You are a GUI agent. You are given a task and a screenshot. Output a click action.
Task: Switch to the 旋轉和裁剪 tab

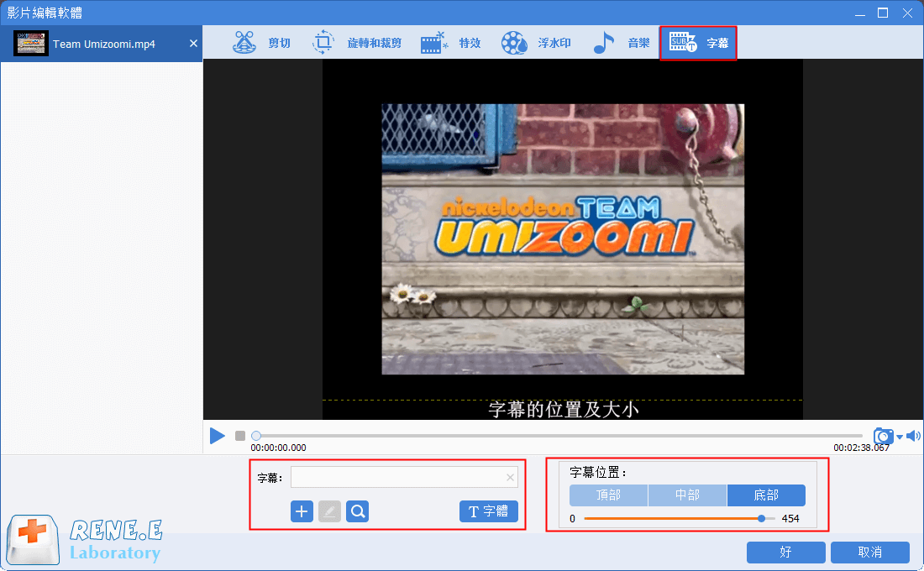click(357, 43)
